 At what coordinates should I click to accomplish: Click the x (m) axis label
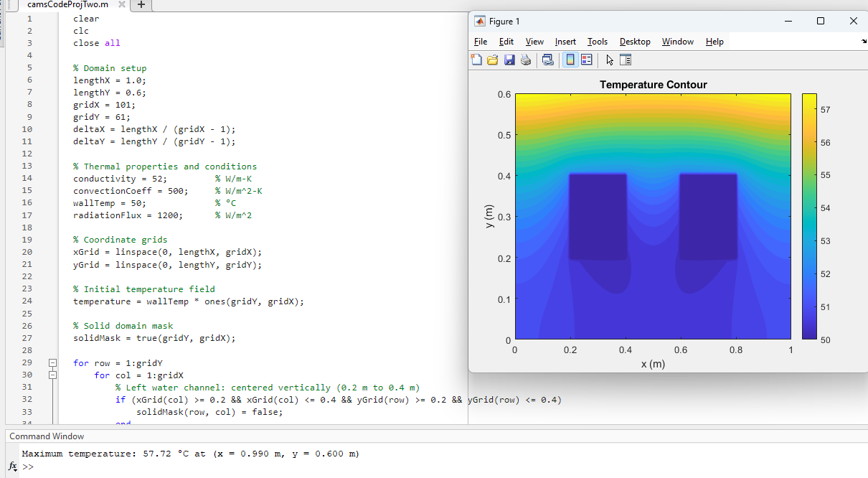(653, 364)
